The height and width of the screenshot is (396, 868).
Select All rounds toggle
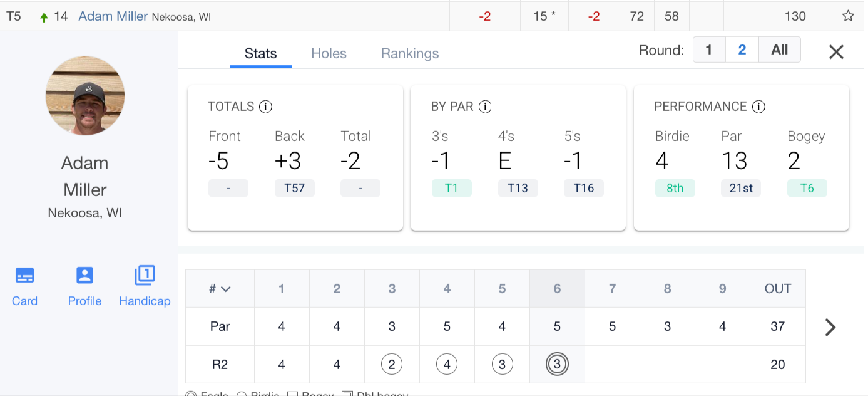(780, 50)
